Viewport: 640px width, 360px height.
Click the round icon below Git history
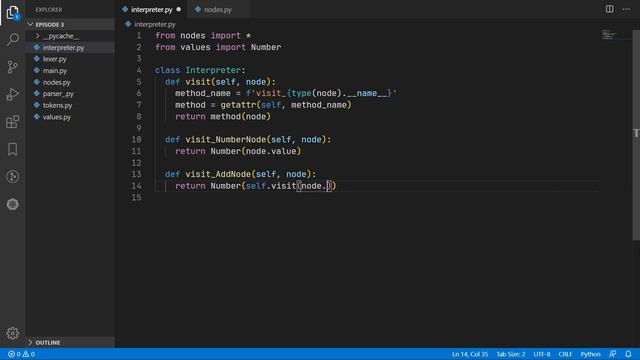tap(13, 204)
